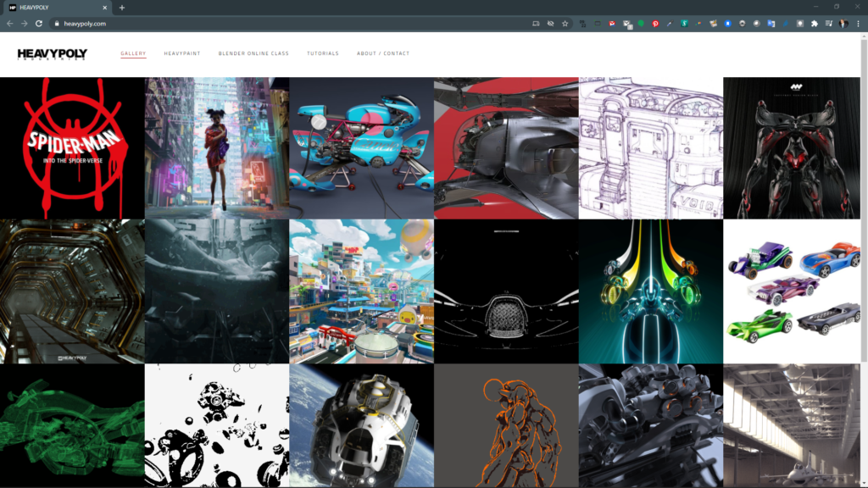868x488 pixels.
Task: Go to the Heavypaint page
Action: (182, 53)
